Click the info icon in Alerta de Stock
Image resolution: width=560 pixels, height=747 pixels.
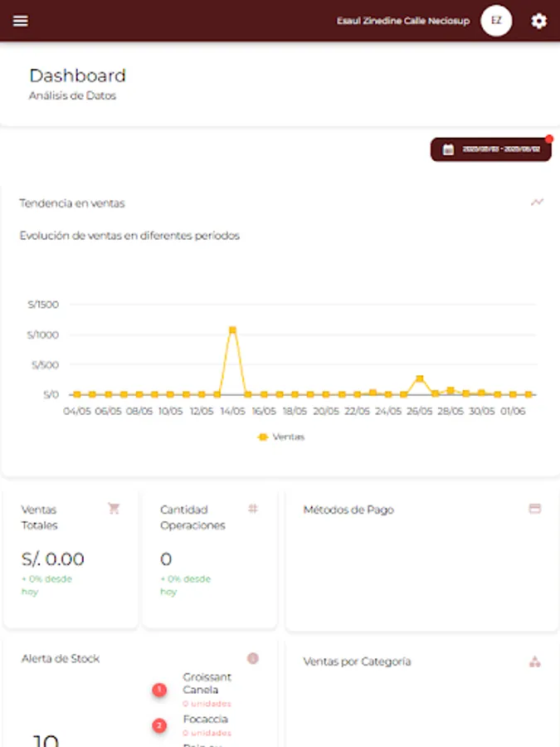[x=253, y=658]
